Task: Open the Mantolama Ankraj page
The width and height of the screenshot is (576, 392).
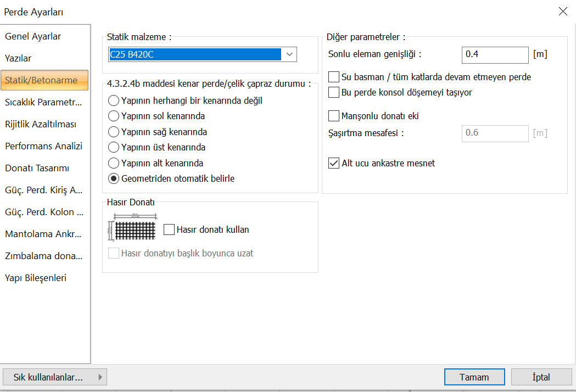Action: [45, 234]
